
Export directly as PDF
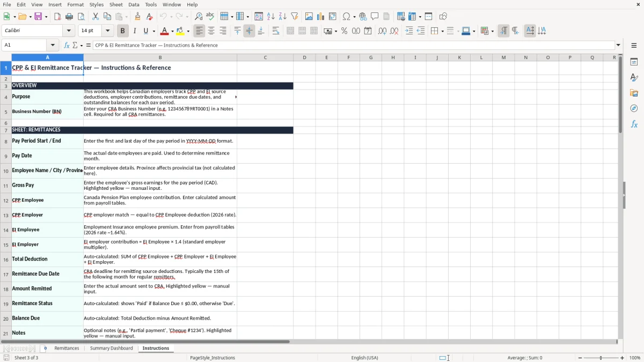(x=57, y=17)
